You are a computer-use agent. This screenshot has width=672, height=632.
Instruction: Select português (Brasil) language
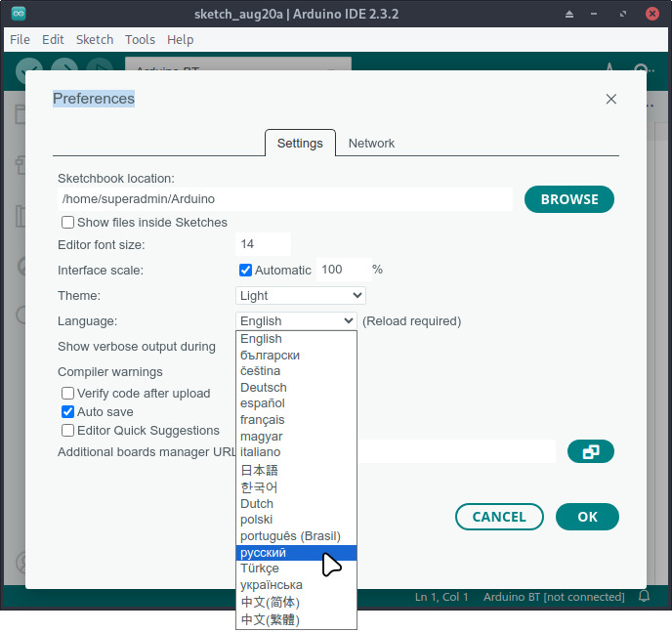coord(296,536)
